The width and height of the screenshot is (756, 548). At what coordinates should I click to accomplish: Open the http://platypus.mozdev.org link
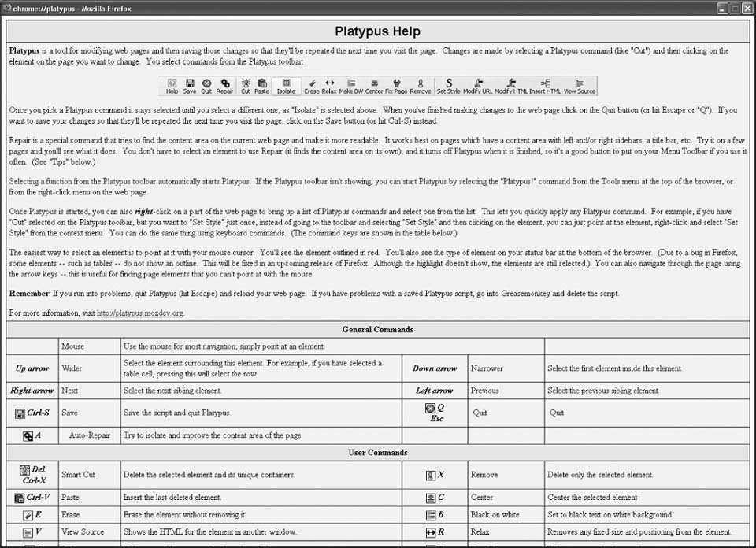coord(140,313)
